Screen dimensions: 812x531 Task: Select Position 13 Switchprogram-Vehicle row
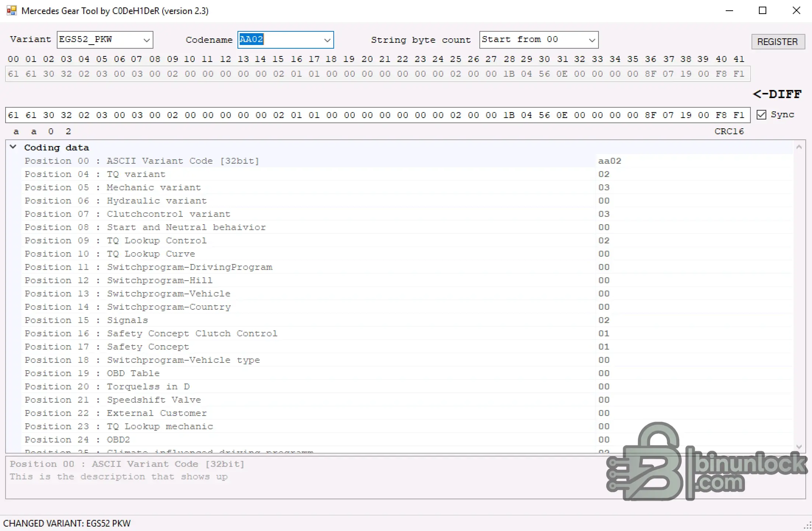pos(407,294)
